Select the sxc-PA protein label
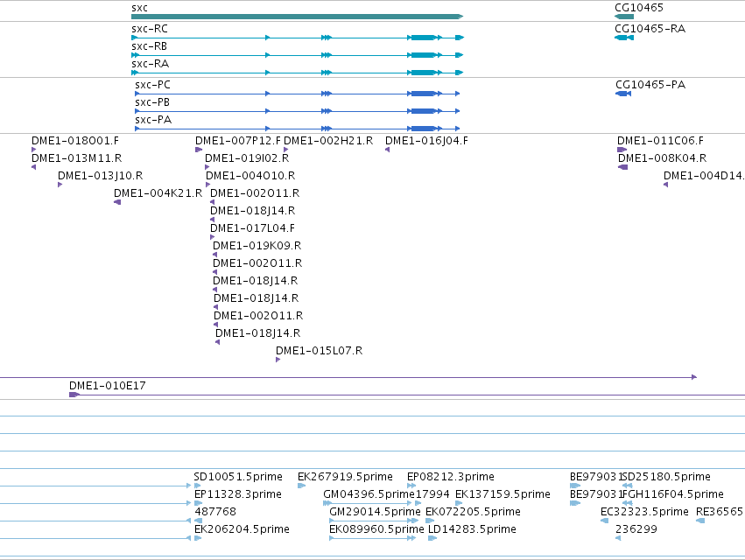 click(x=153, y=120)
